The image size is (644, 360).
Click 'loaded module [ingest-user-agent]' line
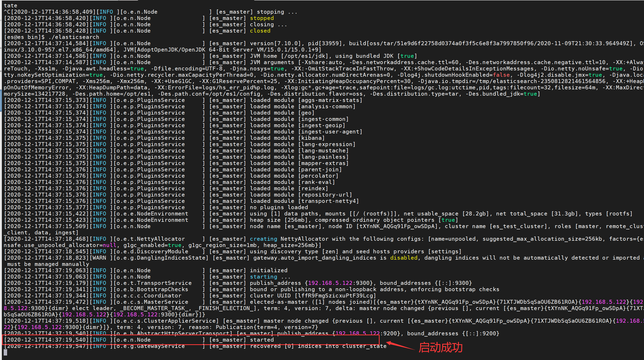[306, 132]
